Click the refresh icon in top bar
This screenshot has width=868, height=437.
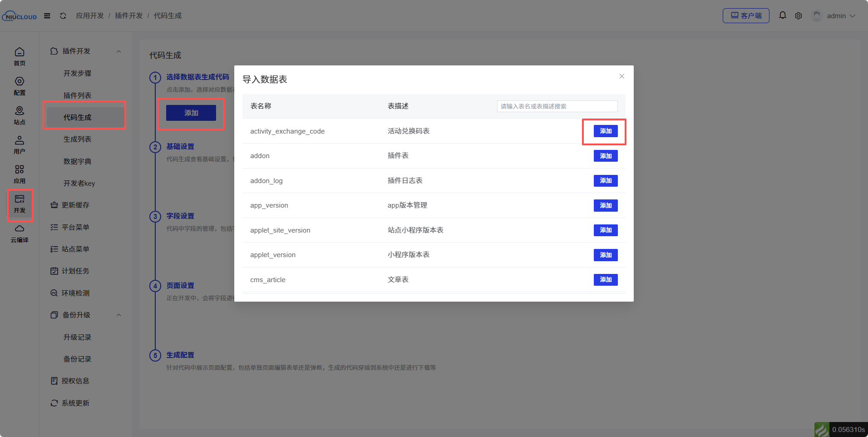pos(63,16)
